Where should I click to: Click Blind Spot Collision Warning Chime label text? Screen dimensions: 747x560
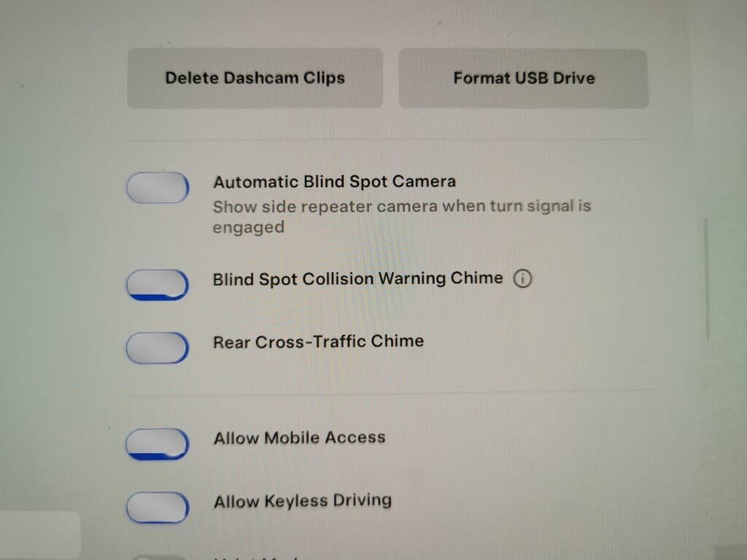click(357, 279)
